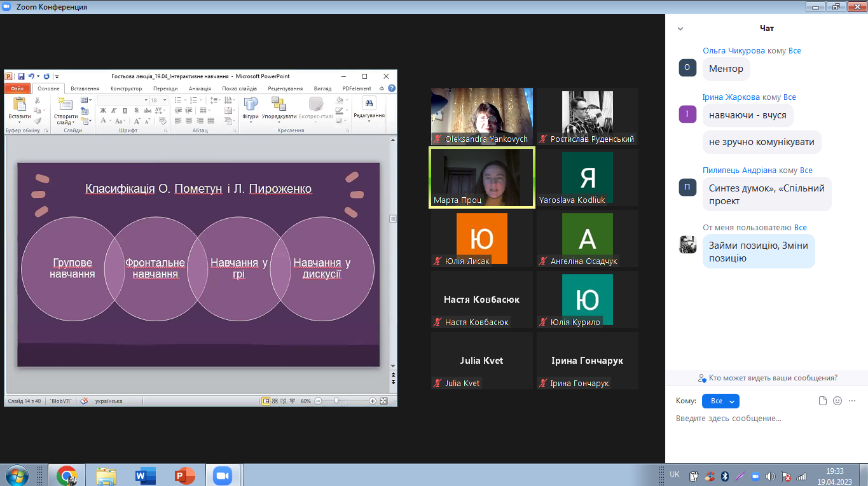
Task: Click the Save icon in PowerPoint title bar
Action: pos(21,76)
